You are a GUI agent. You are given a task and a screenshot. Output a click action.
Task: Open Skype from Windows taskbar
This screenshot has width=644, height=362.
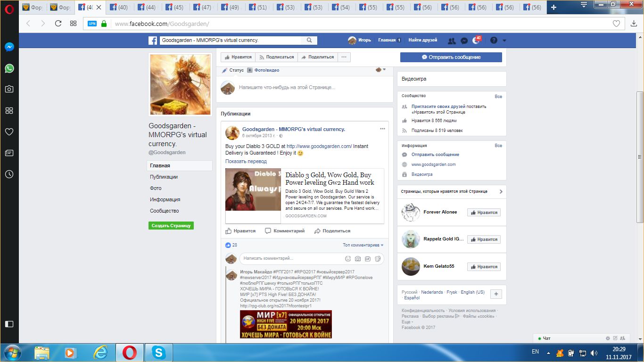tap(158, 353)
